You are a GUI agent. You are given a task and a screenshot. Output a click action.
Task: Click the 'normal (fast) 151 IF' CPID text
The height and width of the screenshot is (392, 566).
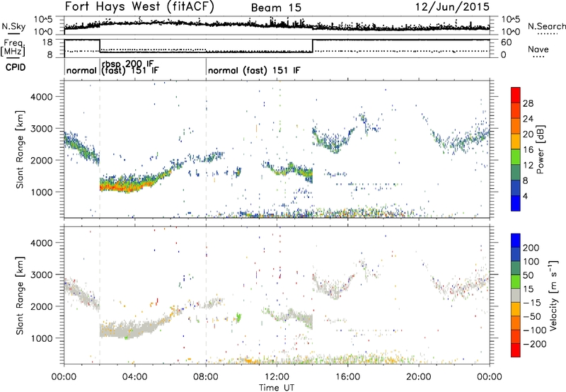(254, 70)
